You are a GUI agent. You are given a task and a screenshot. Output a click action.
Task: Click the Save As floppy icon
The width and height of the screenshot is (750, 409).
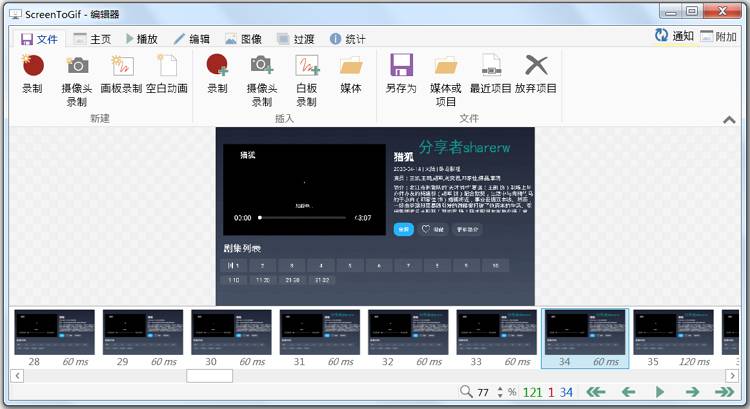401,67
